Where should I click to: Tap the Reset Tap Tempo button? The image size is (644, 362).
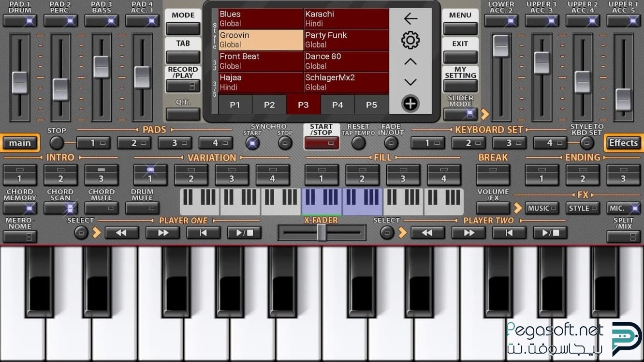pos(358,143)
